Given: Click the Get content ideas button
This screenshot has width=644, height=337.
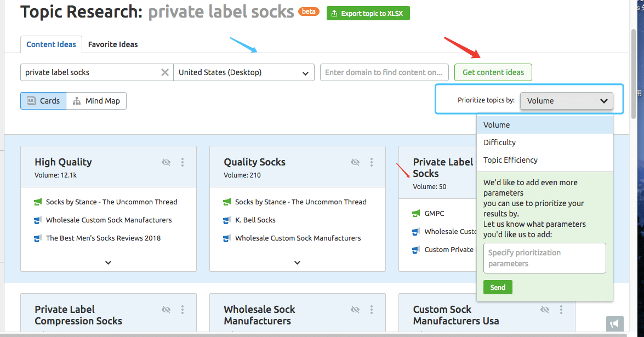Looking at the screenshot, I should tap(493, 72).
